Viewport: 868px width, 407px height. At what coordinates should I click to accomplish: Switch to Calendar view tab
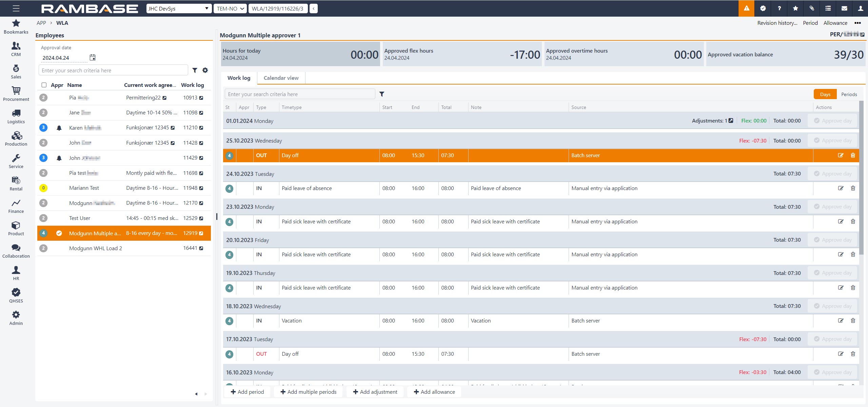click(x=281, y=78)
